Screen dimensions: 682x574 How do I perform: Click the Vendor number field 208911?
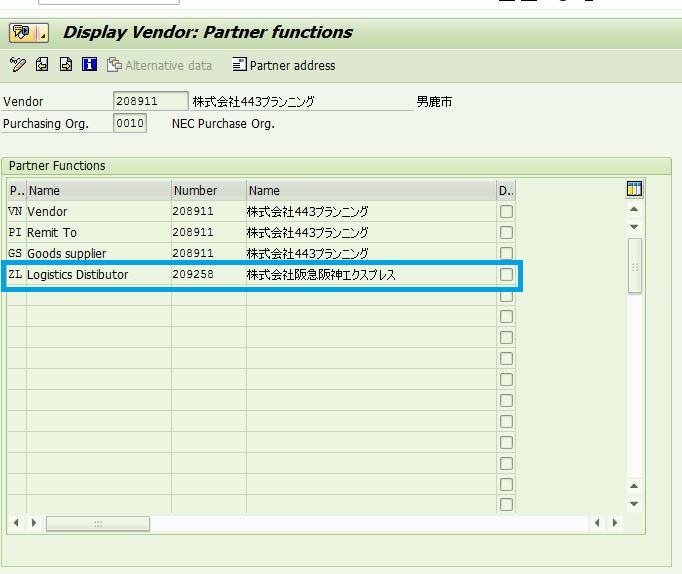click(150, 101)
